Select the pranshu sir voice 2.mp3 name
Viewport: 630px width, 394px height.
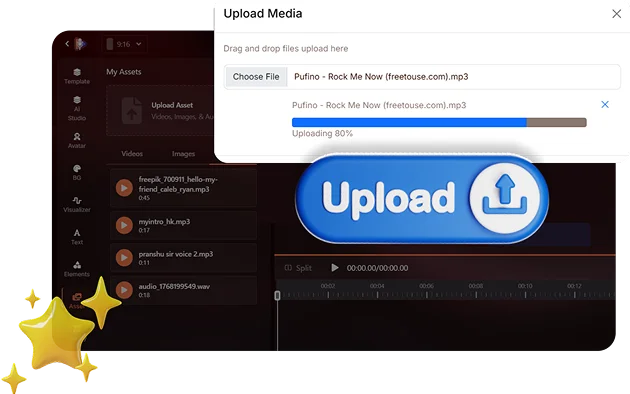(x=176, y=254)
